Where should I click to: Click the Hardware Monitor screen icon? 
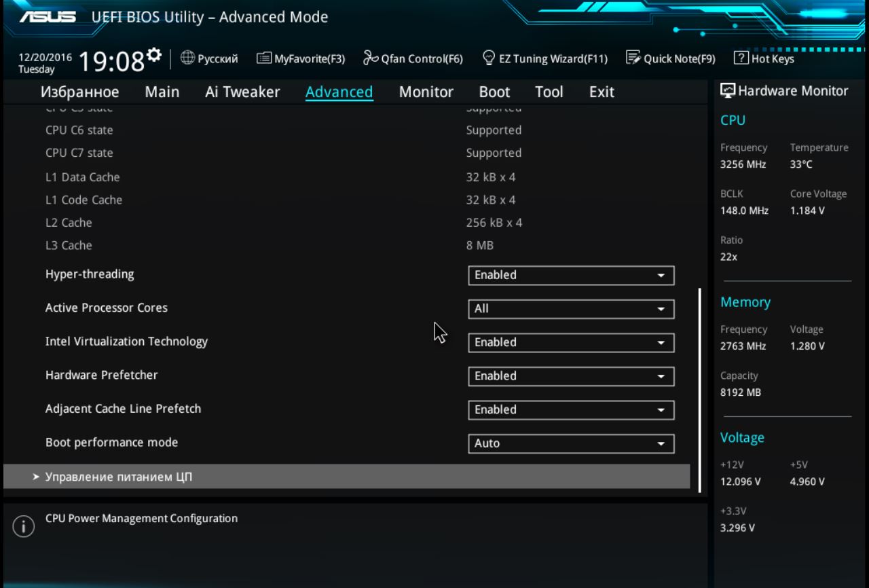[x=728, y=91]
